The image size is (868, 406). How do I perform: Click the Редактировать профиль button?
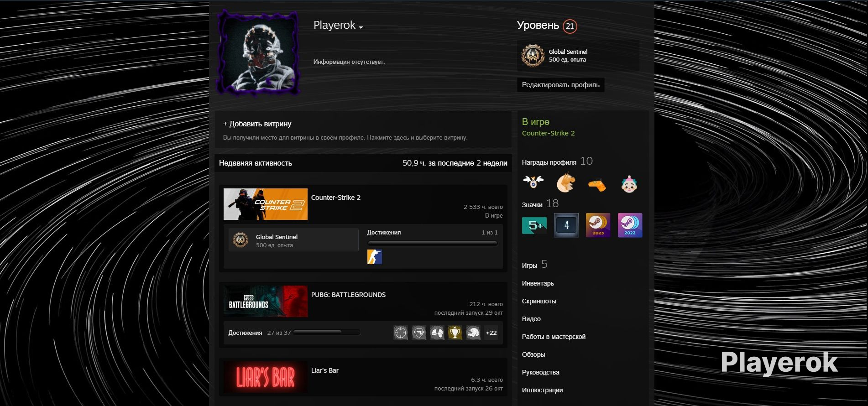(561, 85)
